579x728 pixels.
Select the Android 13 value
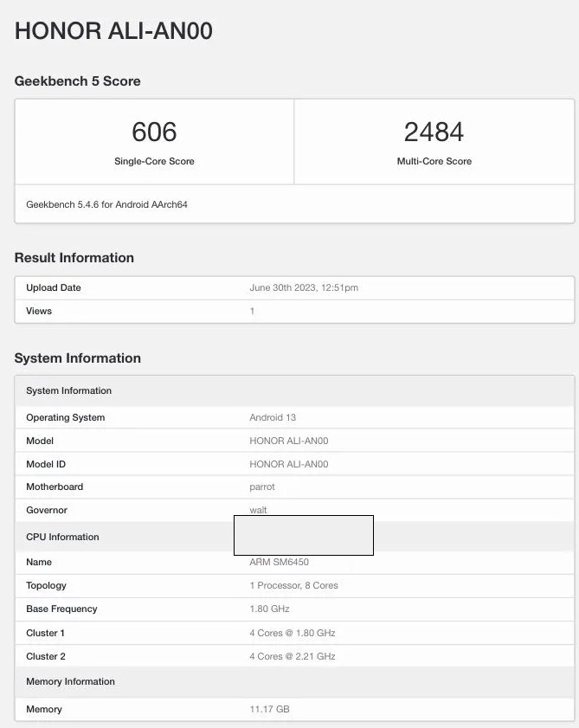click(x=273, y=417)
